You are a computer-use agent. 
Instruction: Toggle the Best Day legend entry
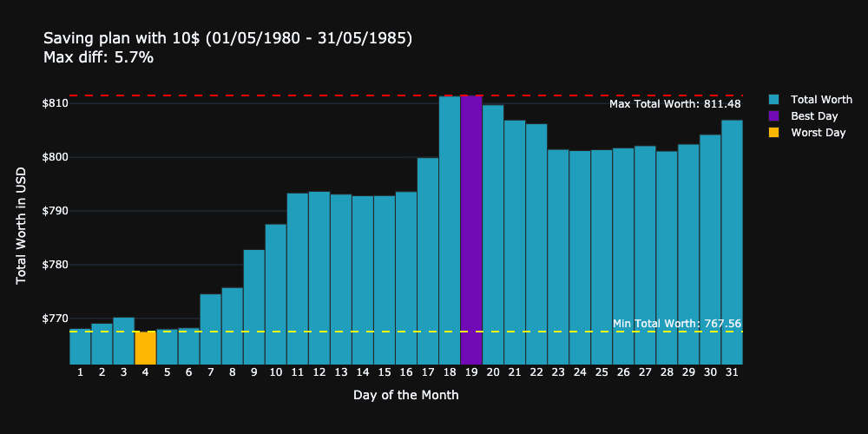point(814,116)
